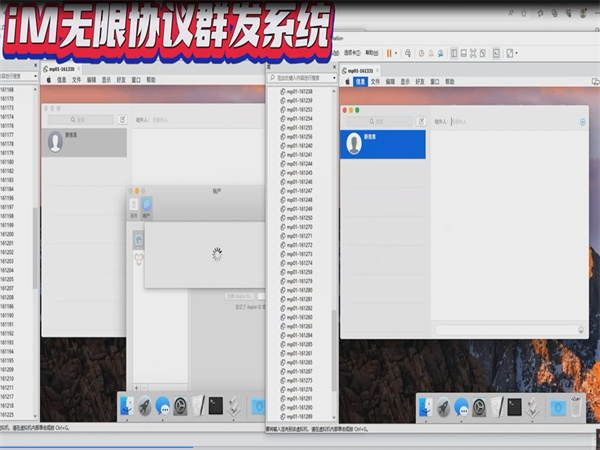Select virtual machine mg01-161238 in the library list

[x=300, y=91]
